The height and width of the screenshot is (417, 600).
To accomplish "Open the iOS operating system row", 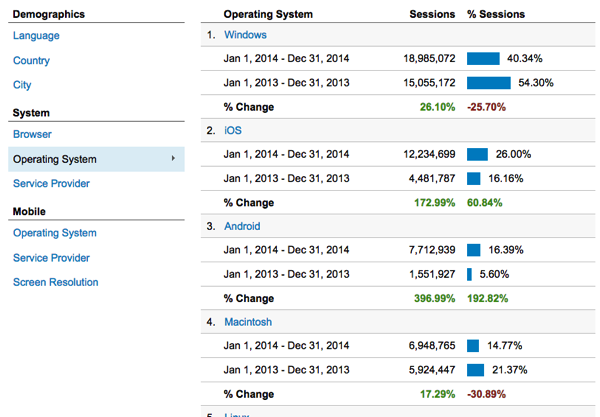I will click(233, 130).
